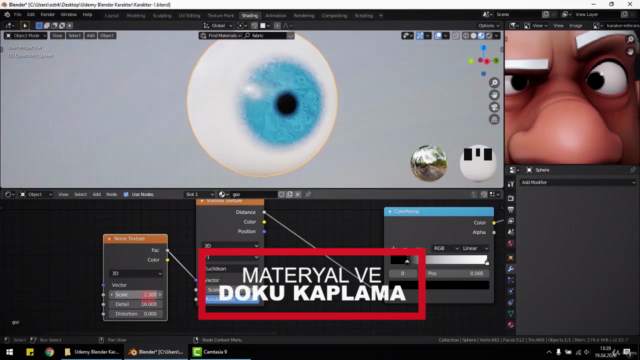
Task: Adjust Noise Texture Scale slider
Action: [136, 295]
